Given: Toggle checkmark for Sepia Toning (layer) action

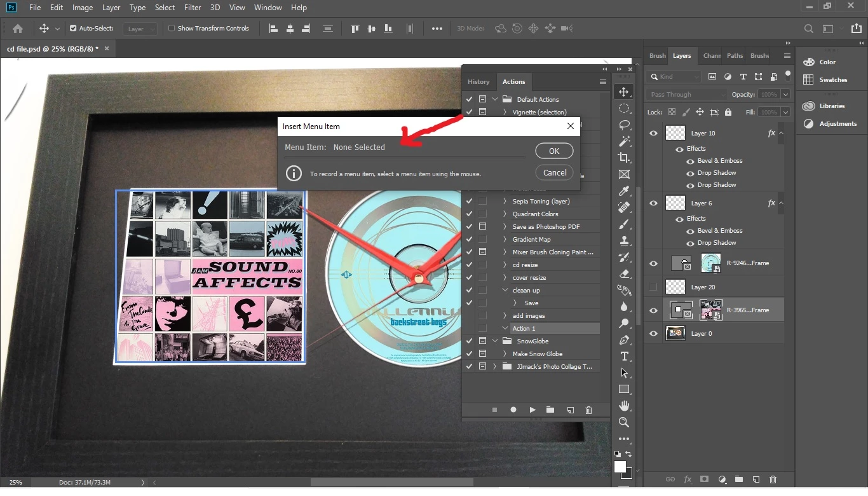Looking at the screenshot, I should point(469,202).
